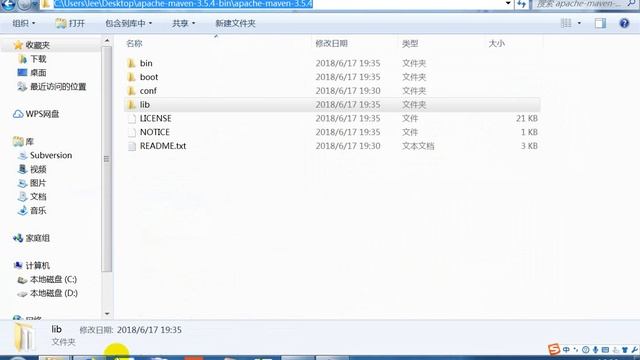The image size is (640, 360).
Task: Click the navigation pane scrollbar thumb
Action: coord(107,159)
